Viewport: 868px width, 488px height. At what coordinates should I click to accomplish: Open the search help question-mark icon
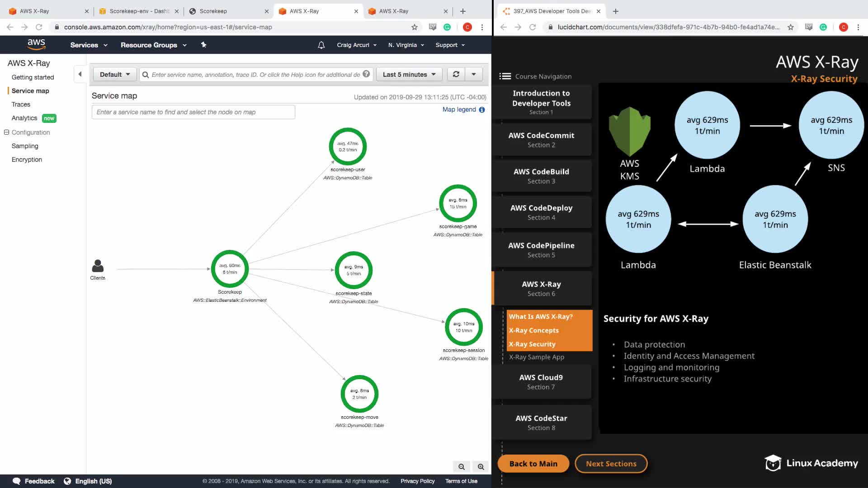[366, 74]
